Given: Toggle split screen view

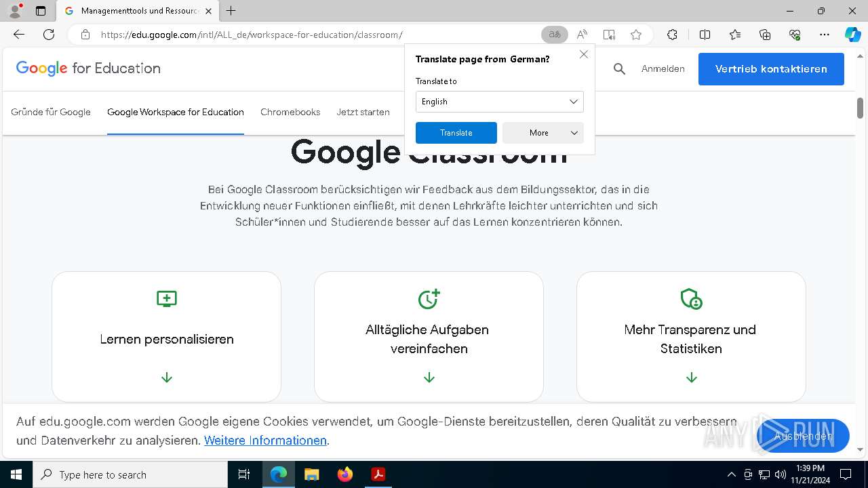Looking at the screenshot, I should coord(705,35).
